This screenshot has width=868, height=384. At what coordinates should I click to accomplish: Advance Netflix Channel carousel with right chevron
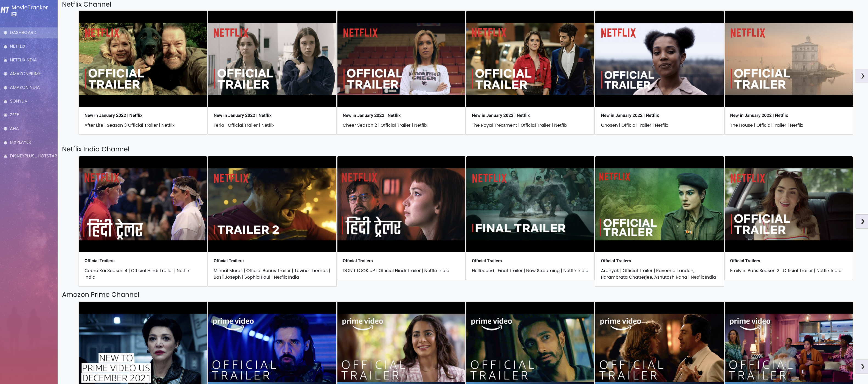[862, 76]
